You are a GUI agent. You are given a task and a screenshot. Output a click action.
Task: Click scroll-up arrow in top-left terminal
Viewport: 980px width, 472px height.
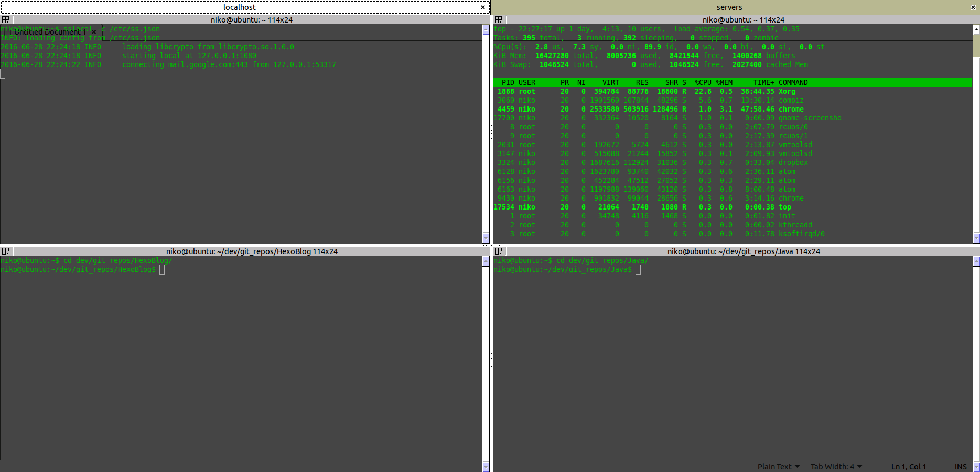pos(486,29)
